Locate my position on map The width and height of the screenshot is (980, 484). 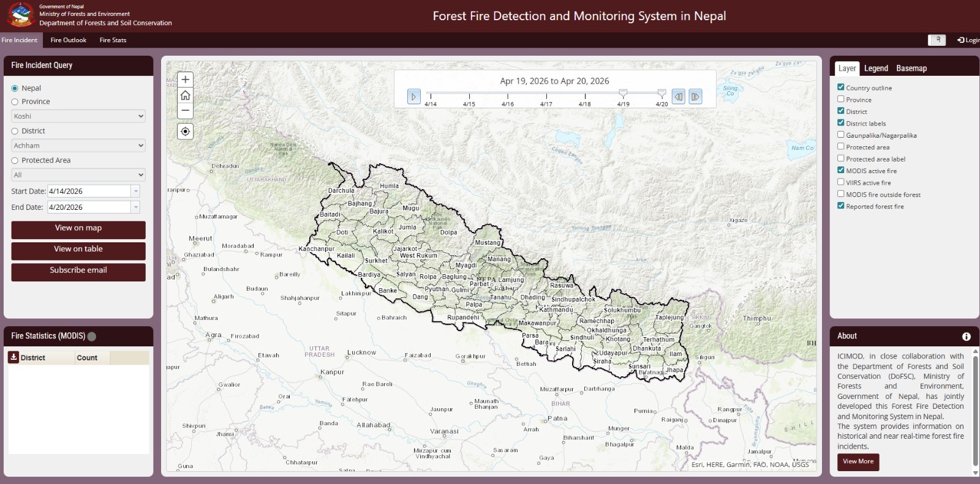click(185, 132)
